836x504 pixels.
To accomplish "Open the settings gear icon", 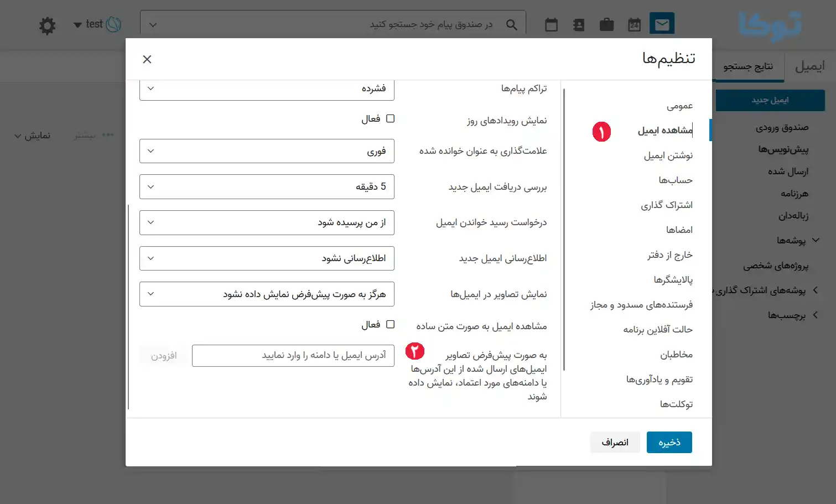I will (47, 25).
